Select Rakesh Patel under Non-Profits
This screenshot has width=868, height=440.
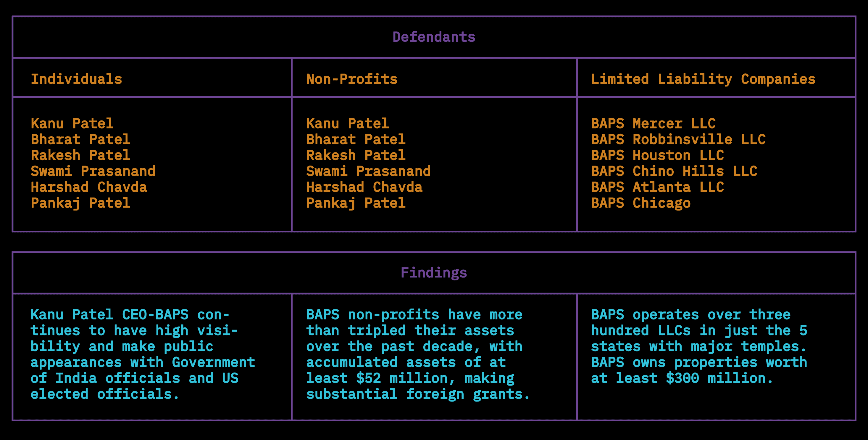pos(356,155)
